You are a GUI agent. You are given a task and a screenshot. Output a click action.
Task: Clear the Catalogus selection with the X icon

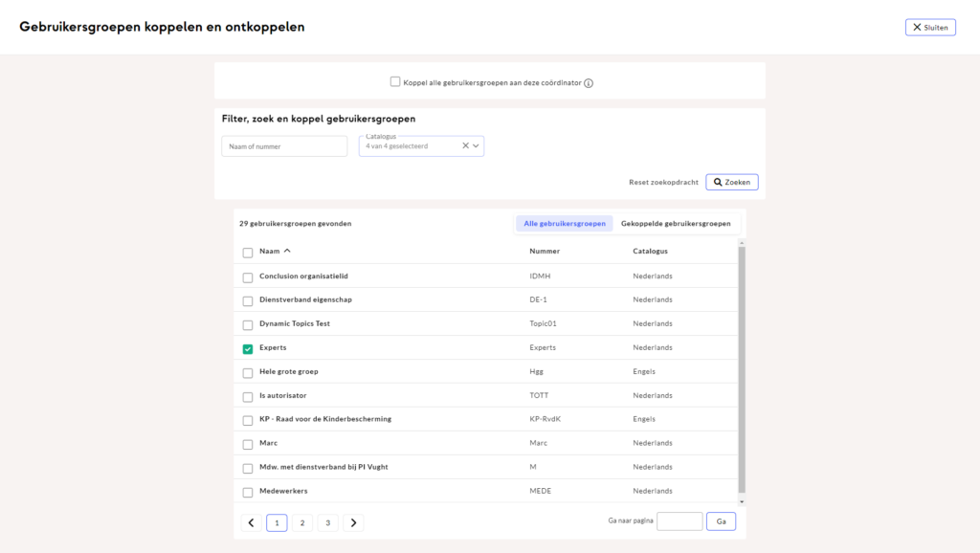pyautogui.click(x=465, y=146)
